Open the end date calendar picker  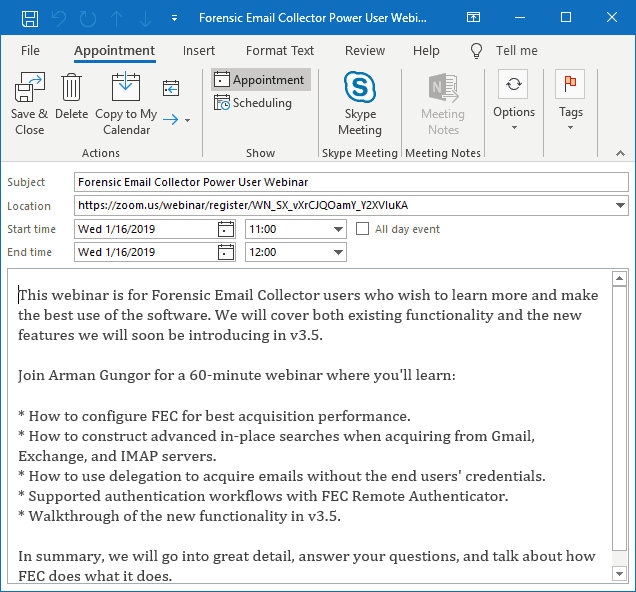point(226,252)
